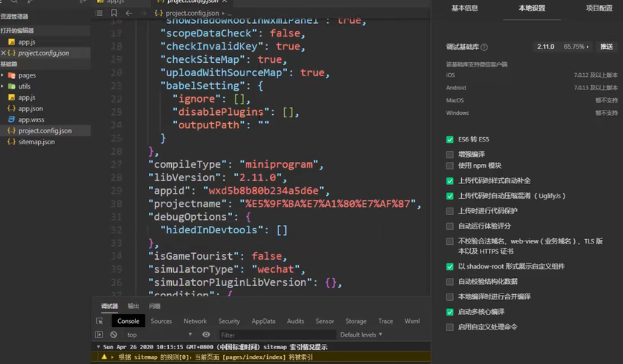Enable 上传时进行代码保护 checkbox
Viewport: 623px width, 364px height.
pyautogui.click(x=450, y=211)
